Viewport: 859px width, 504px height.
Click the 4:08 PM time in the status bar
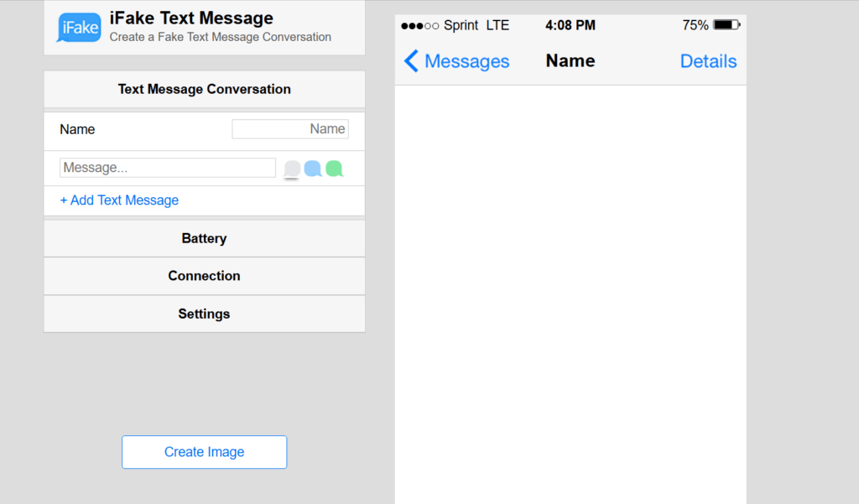[570, 25]
